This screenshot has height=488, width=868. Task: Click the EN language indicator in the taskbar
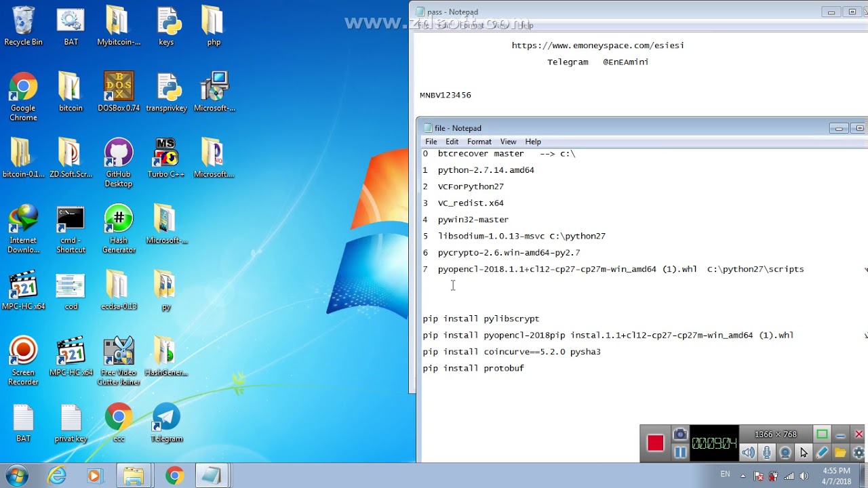point(726,474)
